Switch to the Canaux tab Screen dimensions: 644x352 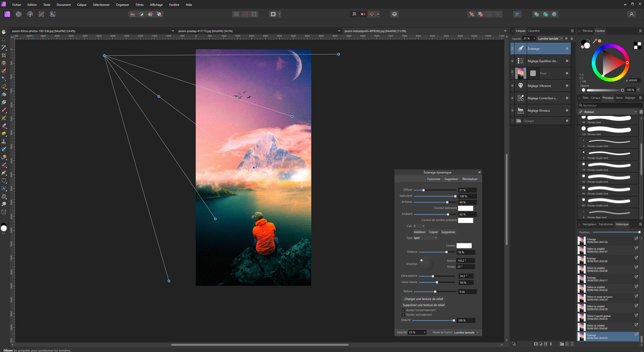[x=595, y=98]
